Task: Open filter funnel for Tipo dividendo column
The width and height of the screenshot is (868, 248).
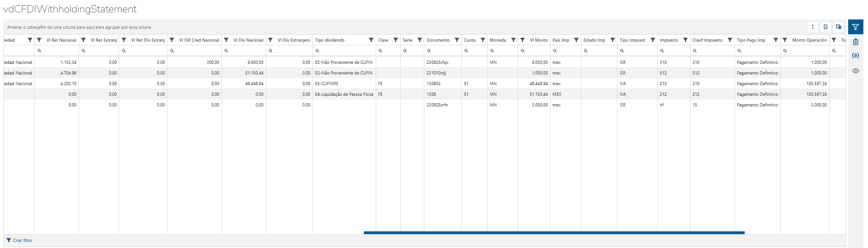Action: pyautogui.click(x=371, y=40)
